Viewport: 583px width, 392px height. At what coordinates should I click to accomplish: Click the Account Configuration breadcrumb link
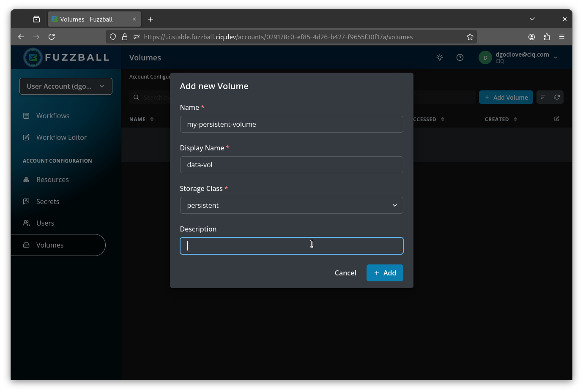150,77
